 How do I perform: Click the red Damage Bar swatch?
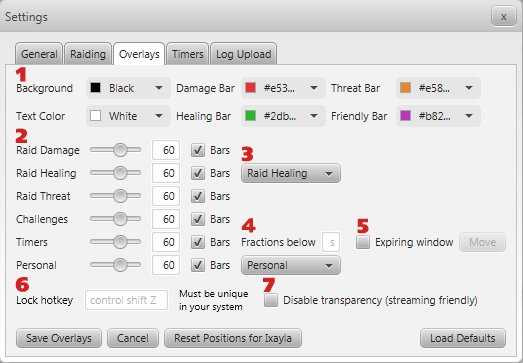coord(250,88)
